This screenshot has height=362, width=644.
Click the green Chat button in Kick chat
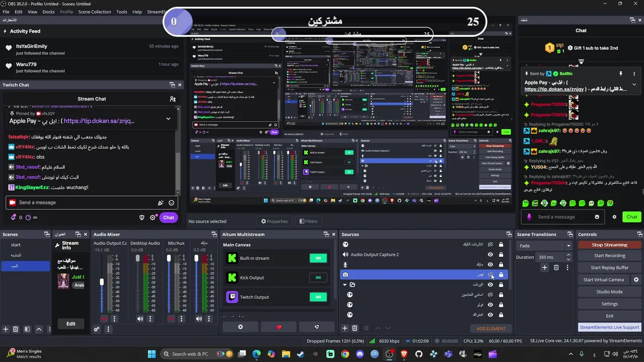632,217
